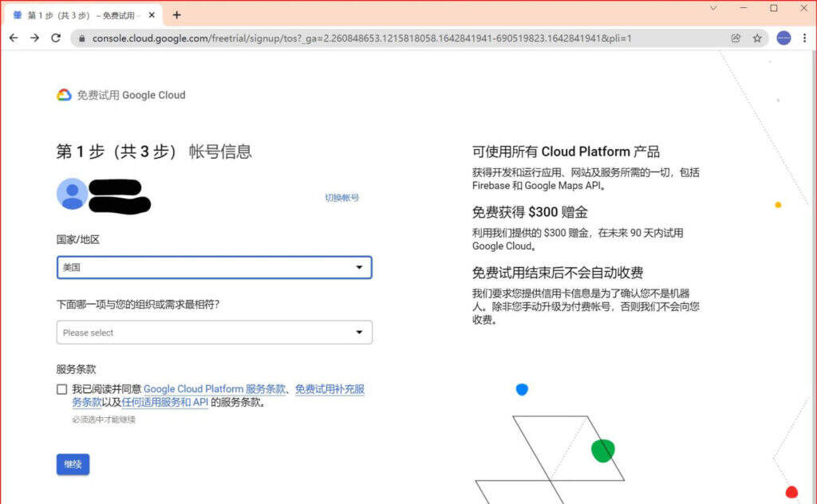The width and height of the screenshot is (817, 504).
Task: Click the 切换帐号 switch account link
Action: click(x=341, y=197)
